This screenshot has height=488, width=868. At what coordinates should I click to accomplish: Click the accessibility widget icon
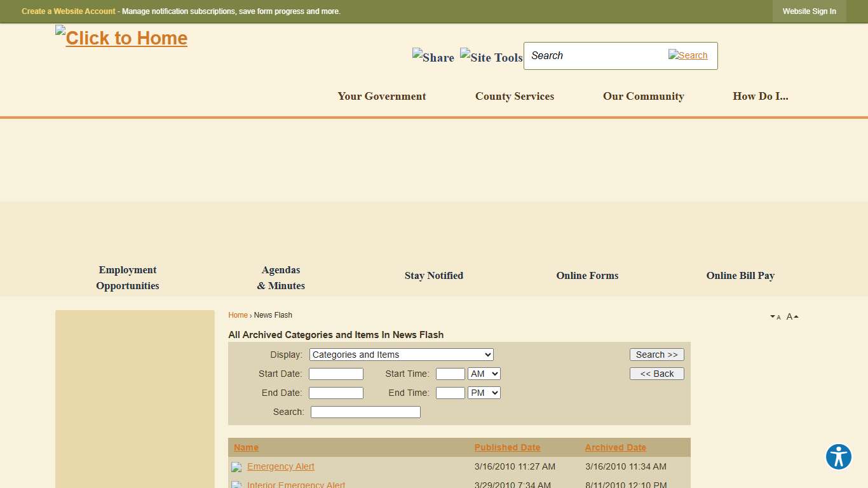838,457
